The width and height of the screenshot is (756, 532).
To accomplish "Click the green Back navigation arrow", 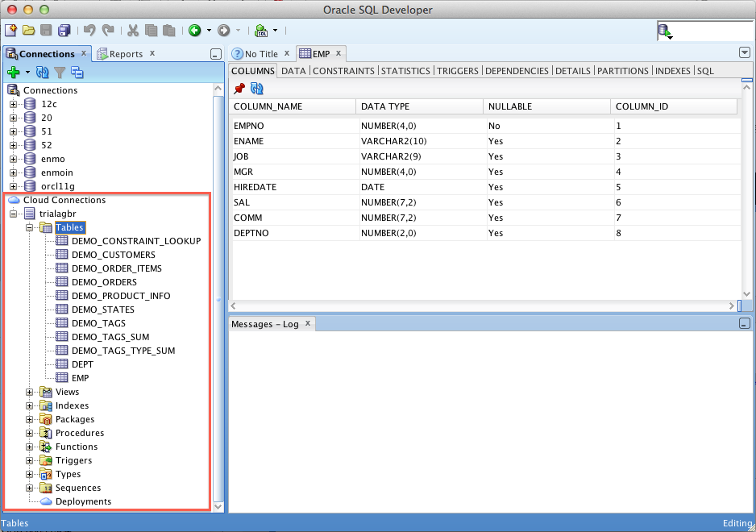I will click(195, 31).
